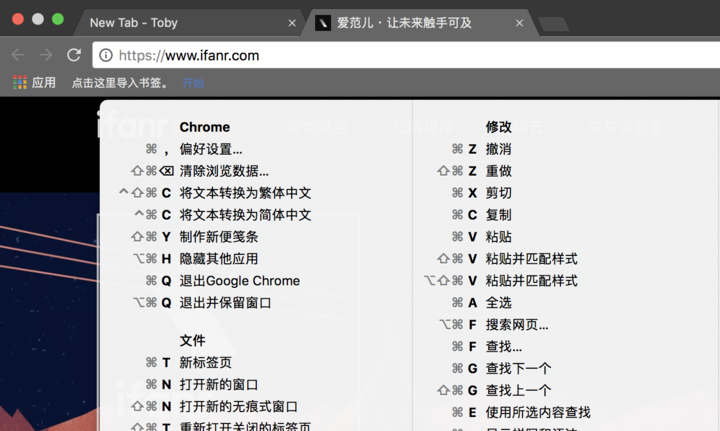Click the address bar with ifanr.com URL
This screenshot has width=720, height=431.
pyautogui.click(x=406, y=56)
